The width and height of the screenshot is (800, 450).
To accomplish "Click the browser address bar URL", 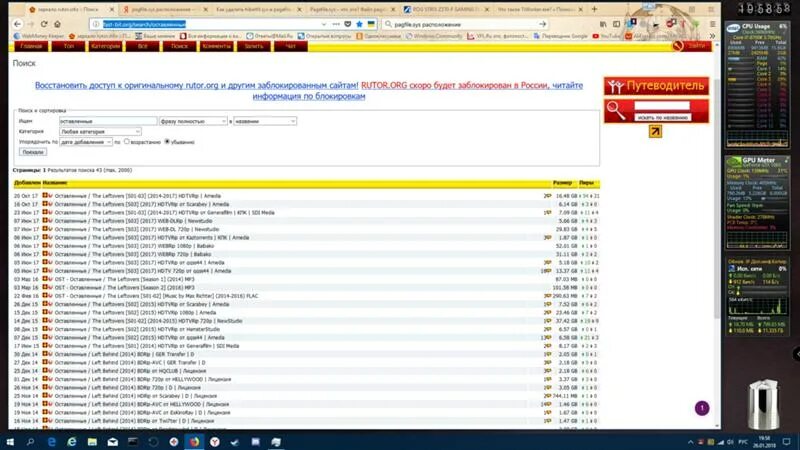I will (209, 24).
